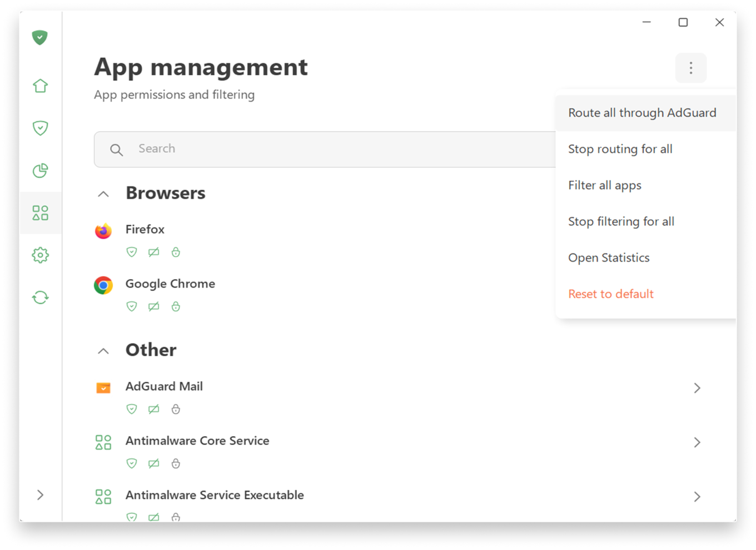
Task: Select the App management grid icon in sidebar
Action: 40,212
